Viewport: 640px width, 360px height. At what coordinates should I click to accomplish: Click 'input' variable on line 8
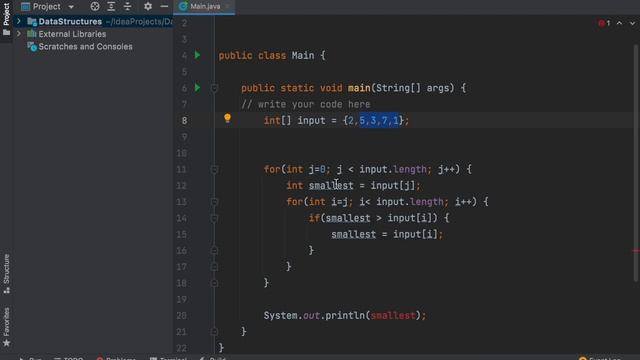(311, 120)
